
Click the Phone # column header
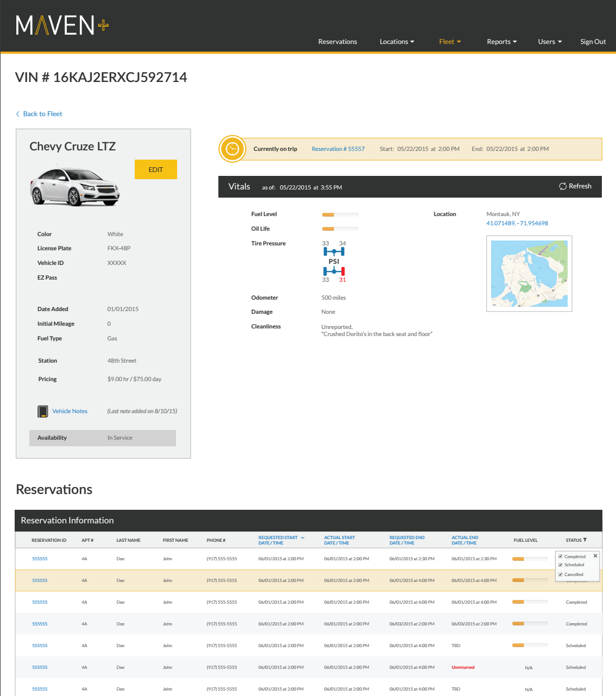[x=216, y=540]
